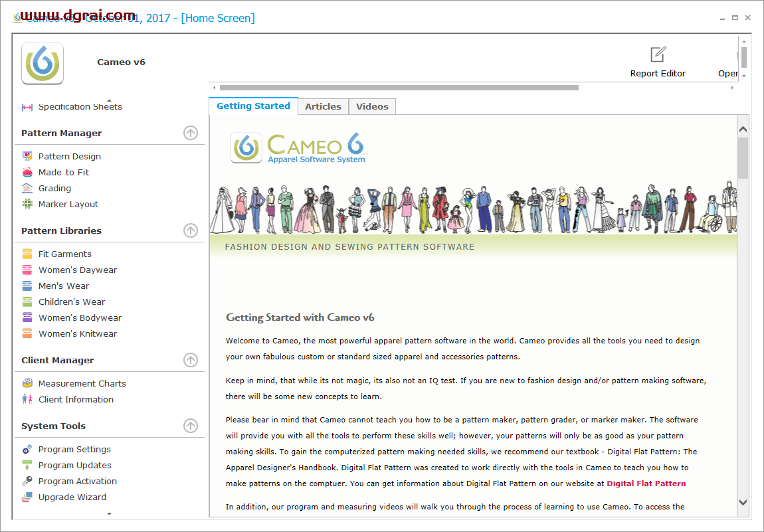Image resolution: width=764 pixels, height=532 pixels.
Task: Click the Marker Layout icon
Action: [x=27, y=204]
